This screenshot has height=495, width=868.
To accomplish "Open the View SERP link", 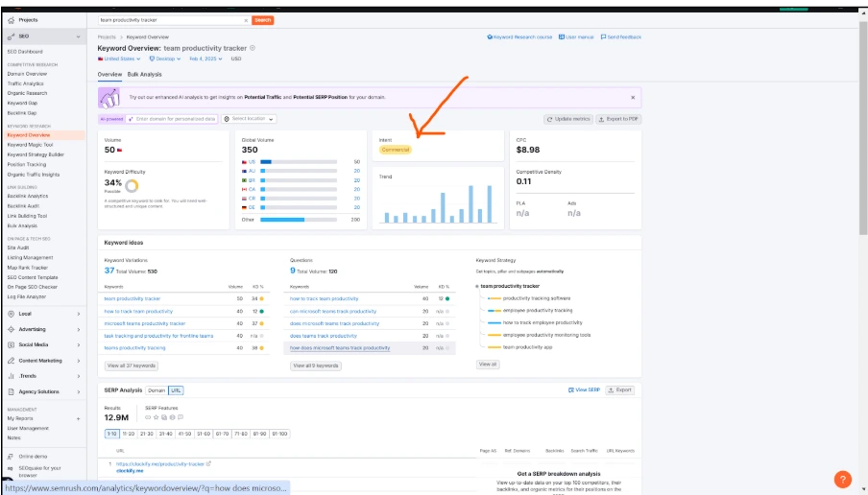I will pyautogui.click(x=584, y=389).
